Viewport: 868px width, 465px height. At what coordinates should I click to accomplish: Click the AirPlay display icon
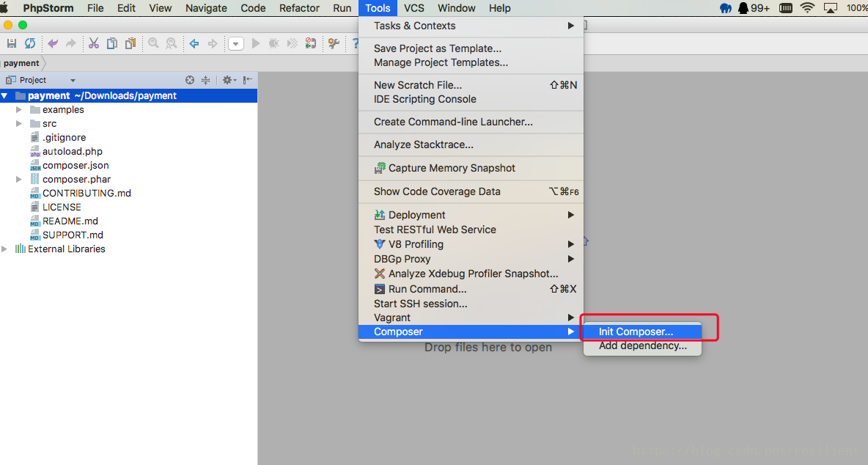click(831, 8)
